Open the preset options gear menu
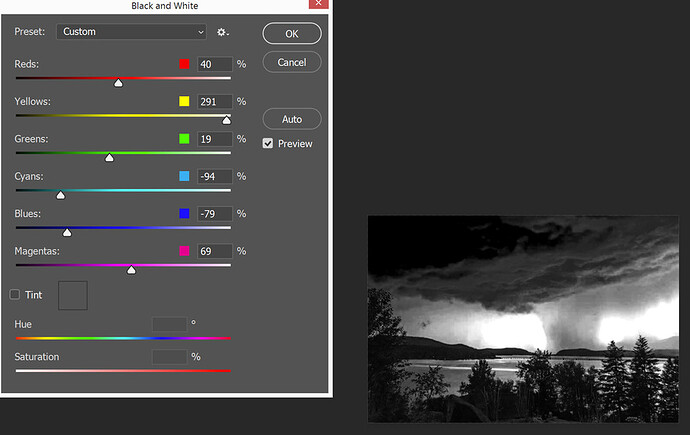 click(x=223, y=32)
